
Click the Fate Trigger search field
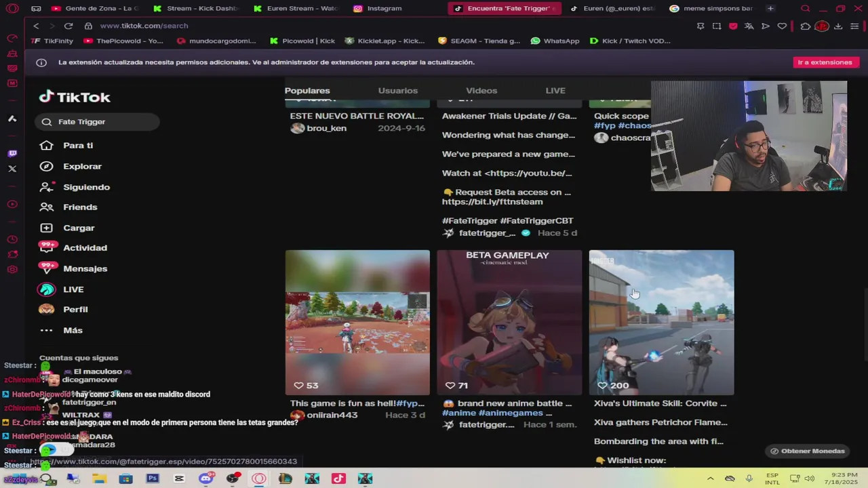point(97,122)
